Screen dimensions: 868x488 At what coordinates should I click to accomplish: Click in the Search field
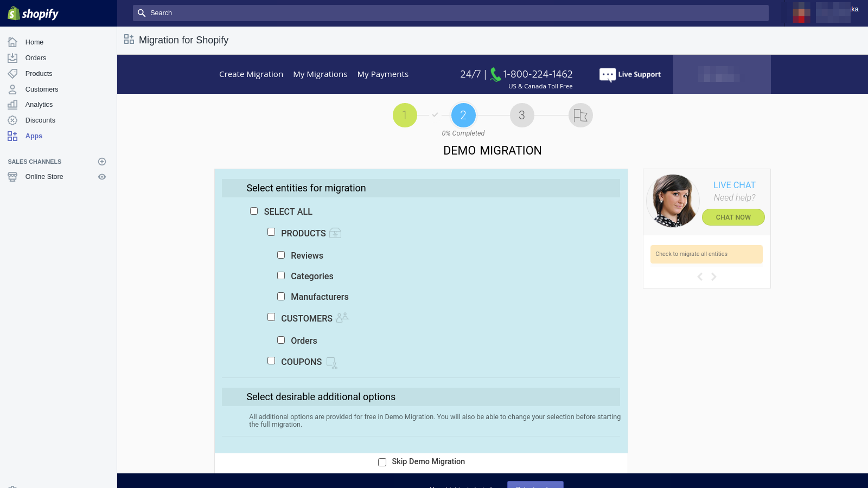click(451, 13)
